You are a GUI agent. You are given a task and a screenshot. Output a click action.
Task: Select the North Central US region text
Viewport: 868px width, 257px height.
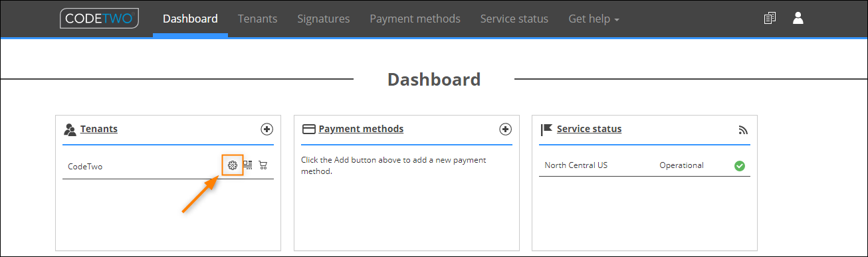pyautogui.click(x=576, y=165)
